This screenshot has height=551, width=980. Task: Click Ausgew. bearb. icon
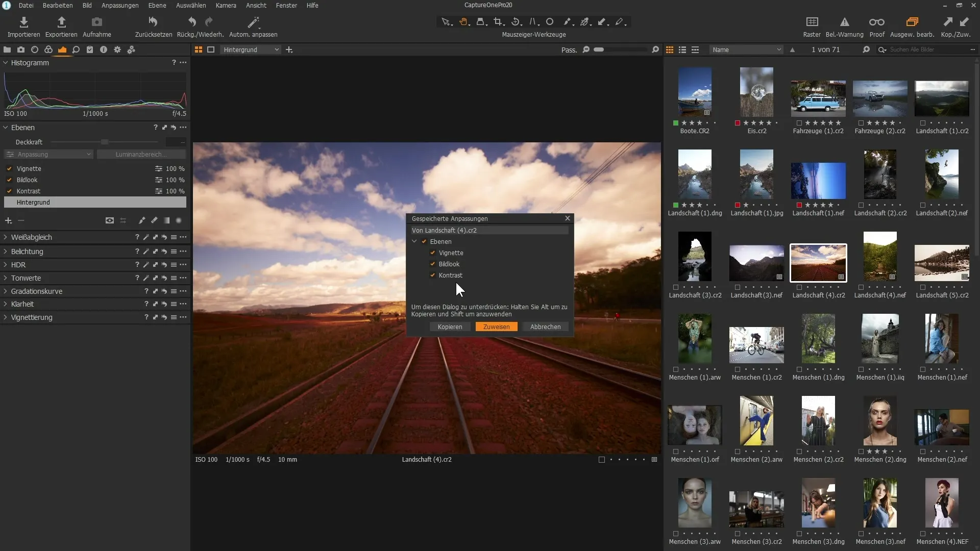[x=912, y=22]
